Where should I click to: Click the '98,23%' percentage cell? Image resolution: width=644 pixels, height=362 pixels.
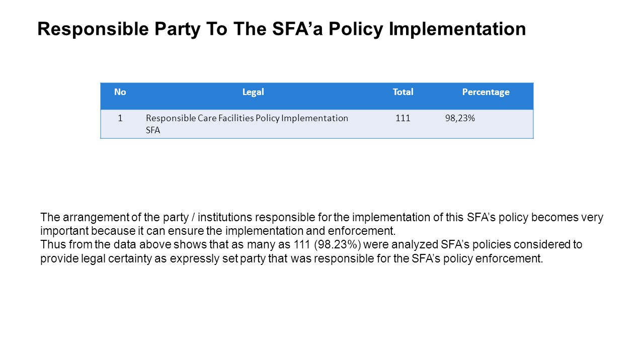click(x=460, y=118)
